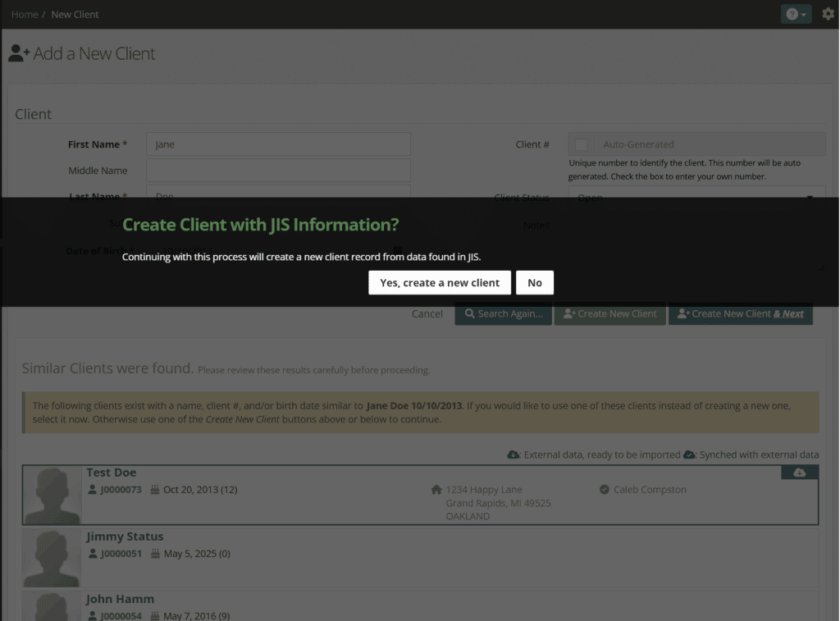Confirm with Yes, create a new client
The image size is (840, 621).
tap(439, 282)
